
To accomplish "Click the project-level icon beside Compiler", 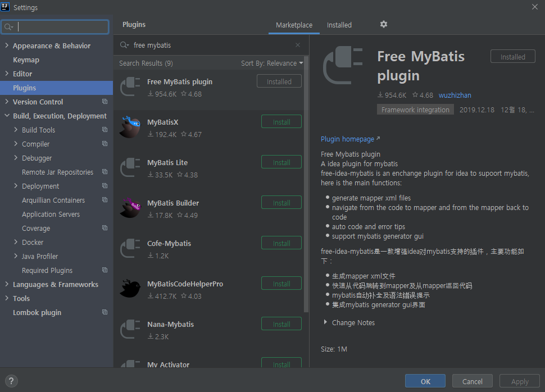I will coord(105,144).
